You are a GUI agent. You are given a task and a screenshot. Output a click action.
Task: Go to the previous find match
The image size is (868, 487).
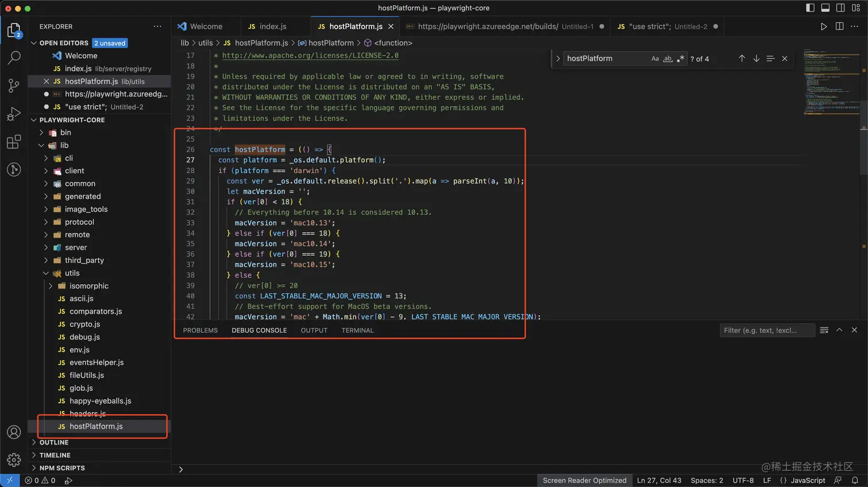point(742,59)
